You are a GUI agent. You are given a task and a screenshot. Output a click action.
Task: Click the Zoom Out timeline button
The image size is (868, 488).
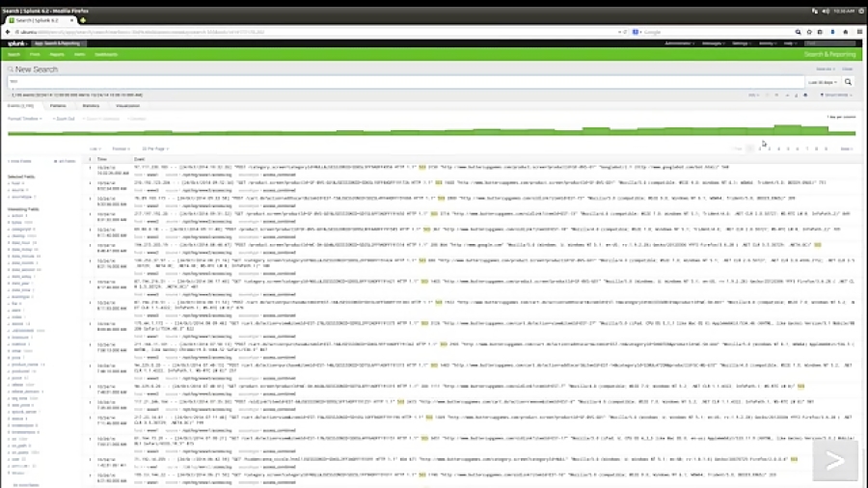click(x=64, y=119)
